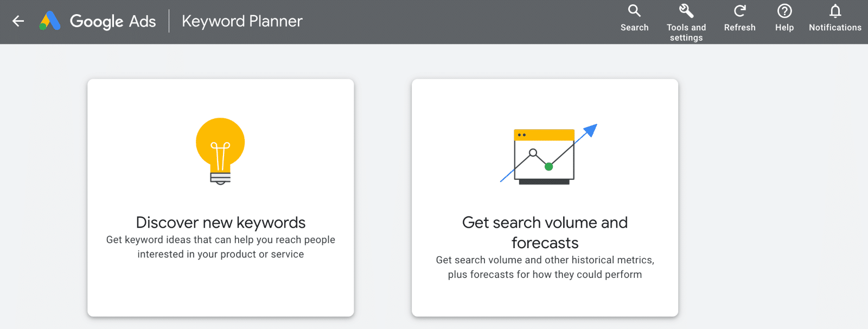Click the Tools and settings label

click(x=686, y=33)
